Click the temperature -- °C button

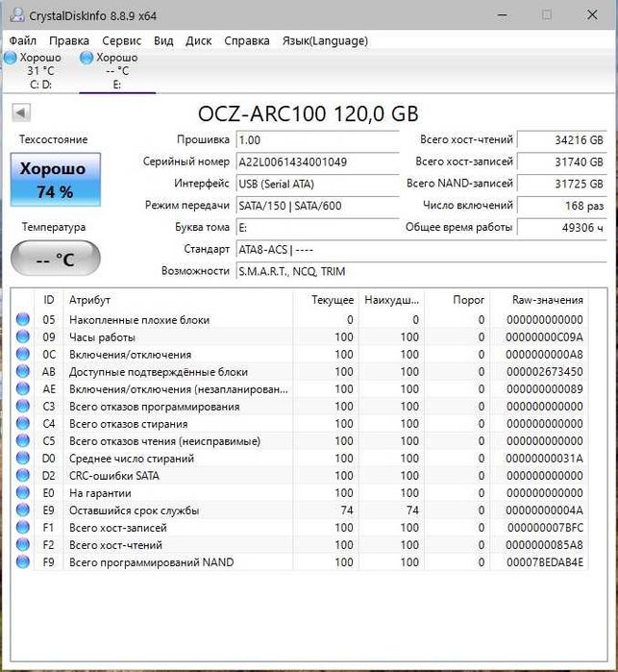pos(56,259)
